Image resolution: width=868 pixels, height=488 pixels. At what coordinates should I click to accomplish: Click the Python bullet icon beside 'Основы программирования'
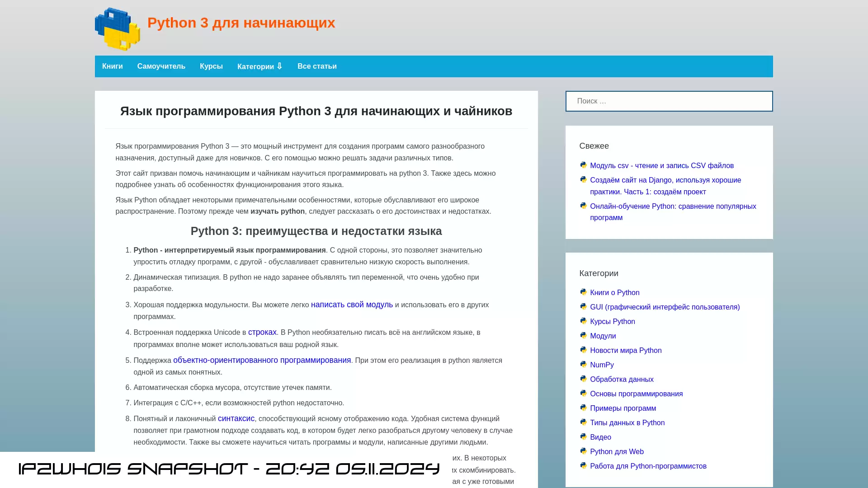(583, 393)
